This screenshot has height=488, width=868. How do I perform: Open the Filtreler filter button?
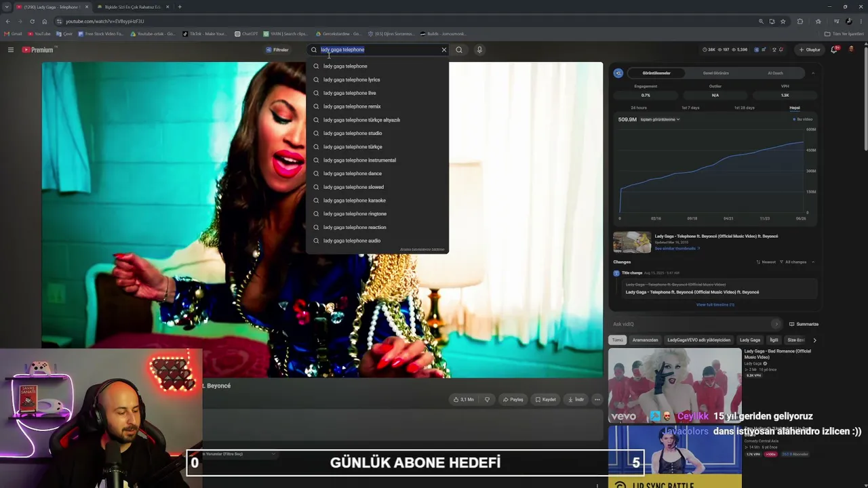coord(277,49)
